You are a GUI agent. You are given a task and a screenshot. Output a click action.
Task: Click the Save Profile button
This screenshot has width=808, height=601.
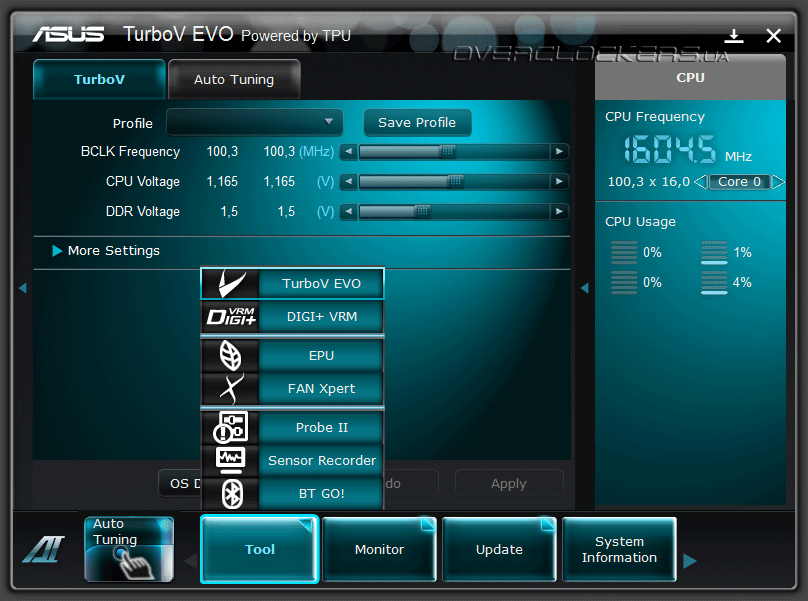[x=417, y=123]
